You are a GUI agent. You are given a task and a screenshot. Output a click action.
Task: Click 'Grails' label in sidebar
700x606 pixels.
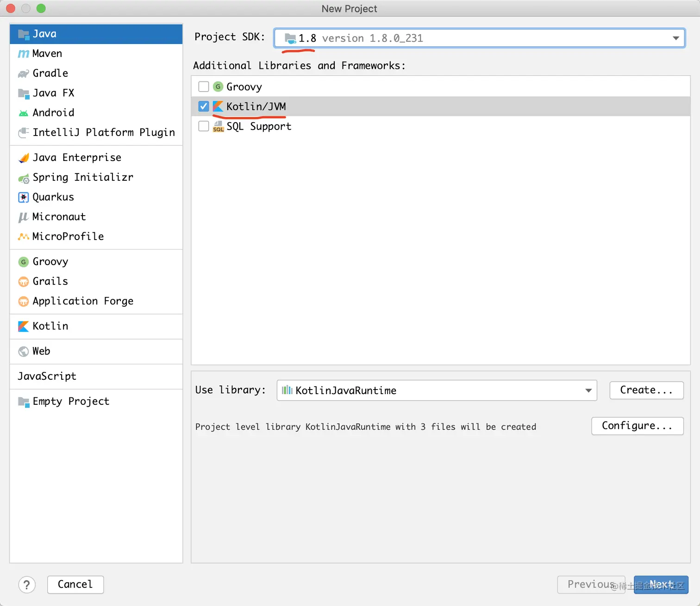click(50, 281)
